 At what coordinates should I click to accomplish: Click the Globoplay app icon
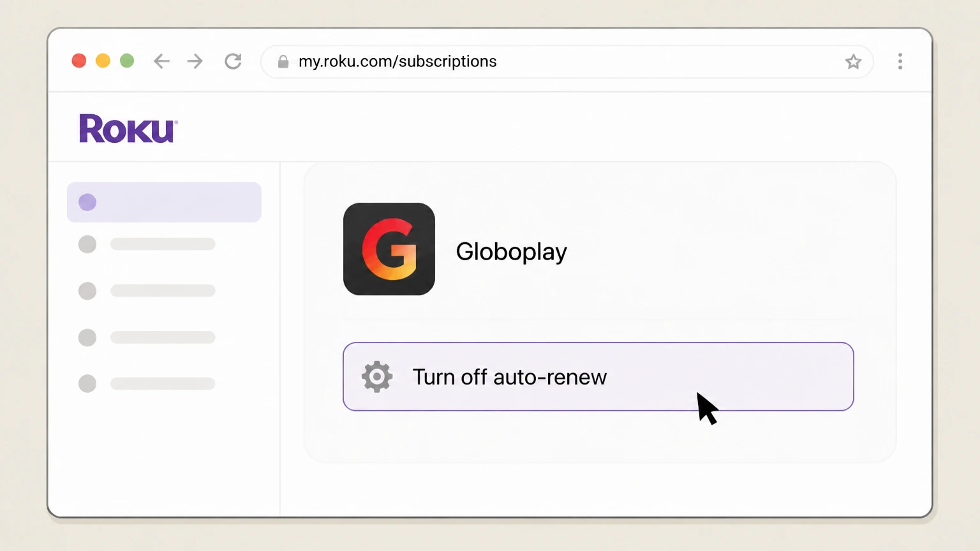(389, 249)
